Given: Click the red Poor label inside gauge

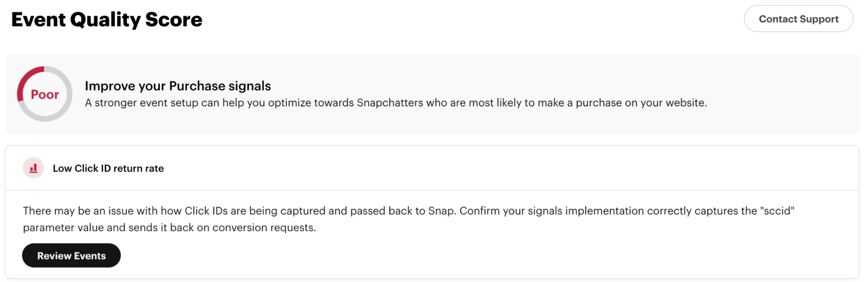Looking at the screenshot, I should pyautogui.click(x=45, y=94).
